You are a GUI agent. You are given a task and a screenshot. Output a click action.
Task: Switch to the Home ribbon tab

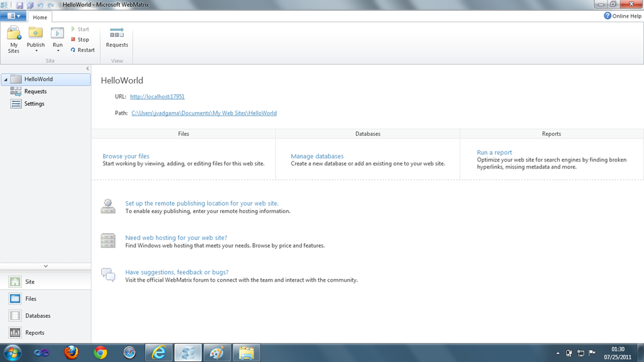pos(40,17)
